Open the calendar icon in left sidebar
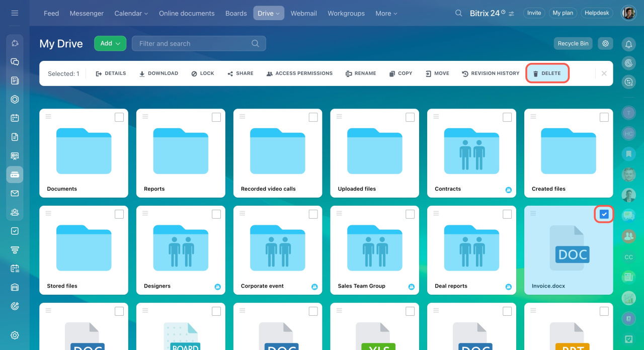 tap(15, 118)
